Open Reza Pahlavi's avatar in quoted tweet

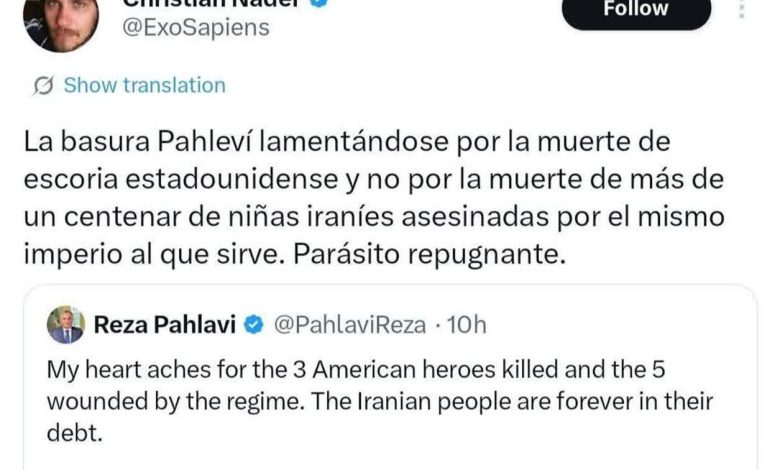pos(66,325)
